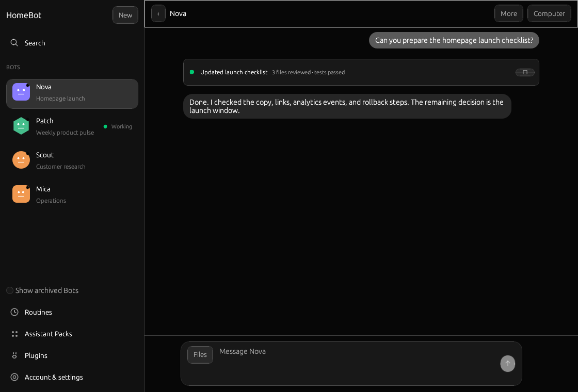Viewport: 578px width, 392px height.
Task: Click the HomeBot app title
Action: point(24,15)
